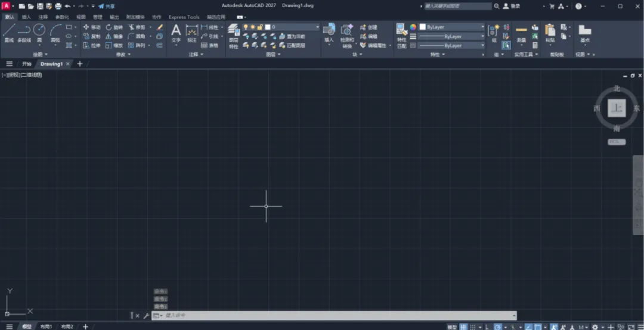Click the 拉伸 (Stretch) tool
The width and height of the screenshot is (644, 330).
pyautogui.click(x=92, y=45)
